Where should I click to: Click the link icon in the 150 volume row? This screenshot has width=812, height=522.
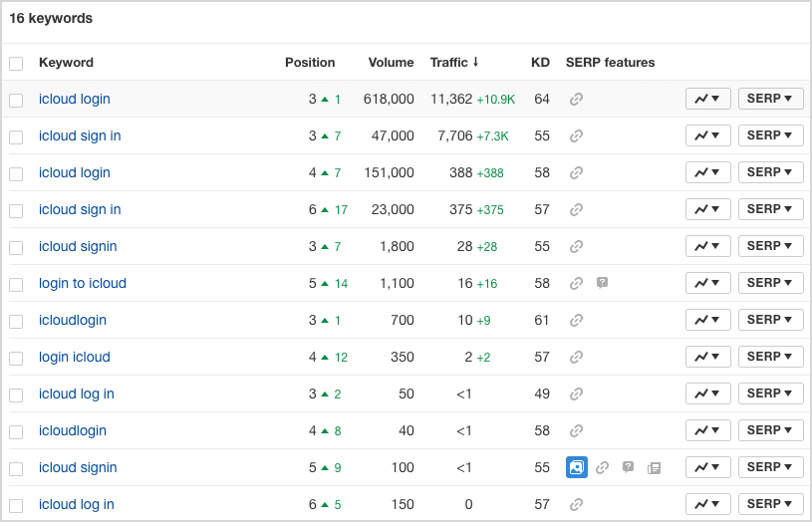(x=577, y=504)
